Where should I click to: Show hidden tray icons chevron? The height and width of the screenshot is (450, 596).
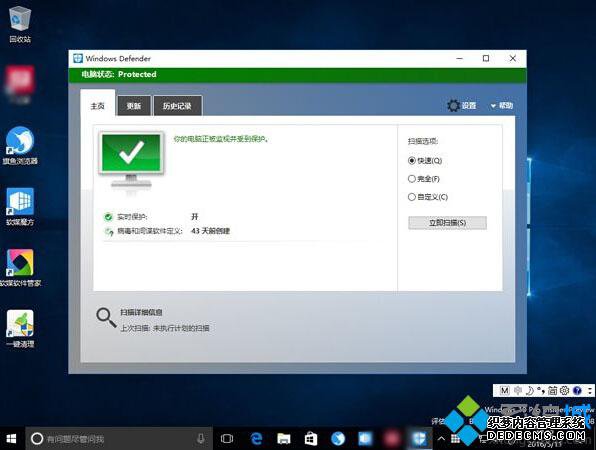tap(441, 439)
